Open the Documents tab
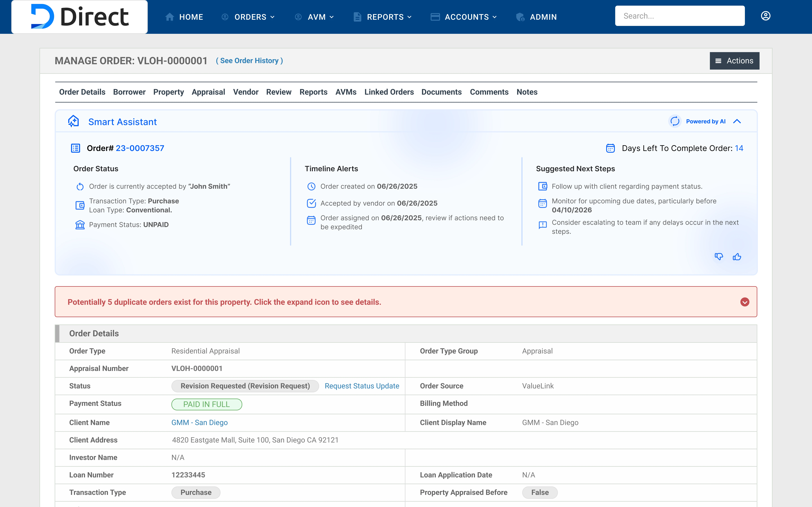The width and height of the screenshot is (812, 507). click(x=441, y=92)
